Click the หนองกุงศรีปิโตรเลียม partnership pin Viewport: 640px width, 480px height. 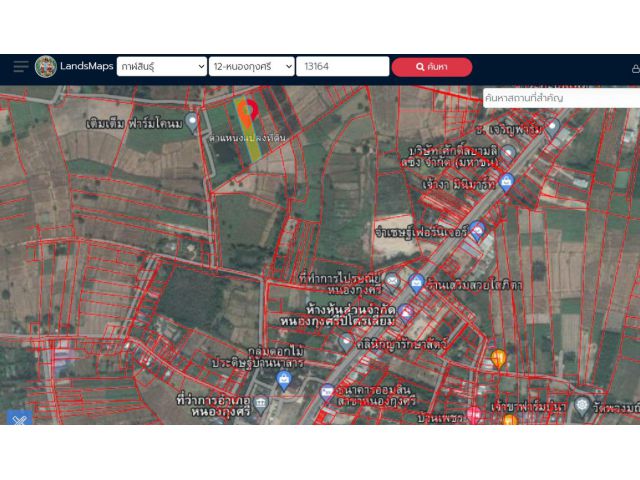[405, 313]
